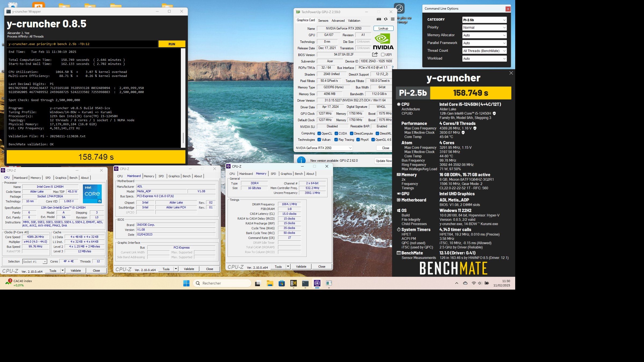Switch to CPU-Z via taskbar icon
Screen dimensions: 644x362
click(x=317, y=283)
